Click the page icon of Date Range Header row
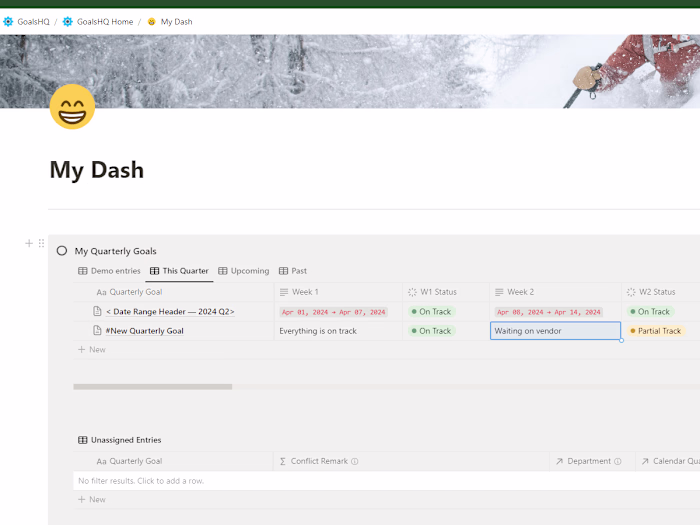 97,311
